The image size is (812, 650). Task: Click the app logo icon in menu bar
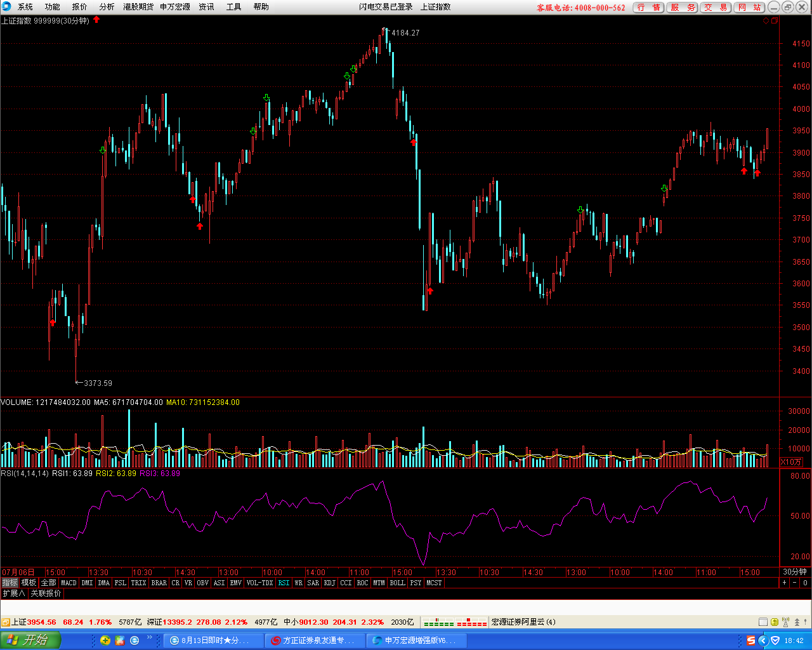click(6, 7)
